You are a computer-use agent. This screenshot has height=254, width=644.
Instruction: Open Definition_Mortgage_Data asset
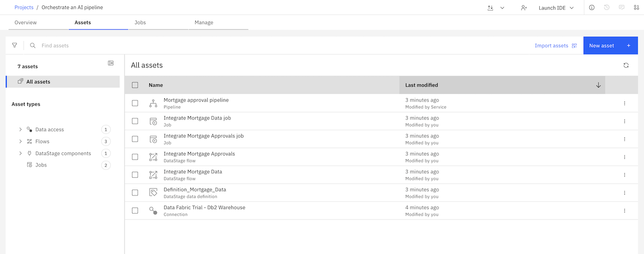(195, 190)
